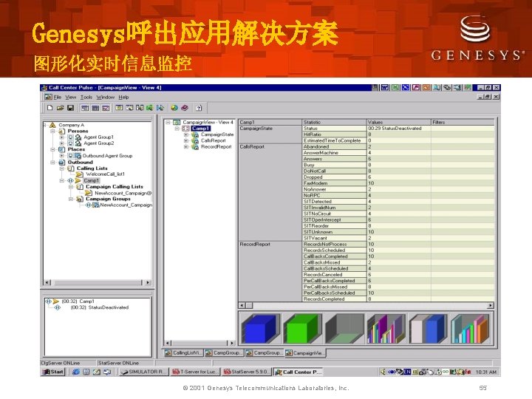Open StatServer 5.9.0 taskbar button
This screenshot has width=532, height=399.
coord(247,372)
